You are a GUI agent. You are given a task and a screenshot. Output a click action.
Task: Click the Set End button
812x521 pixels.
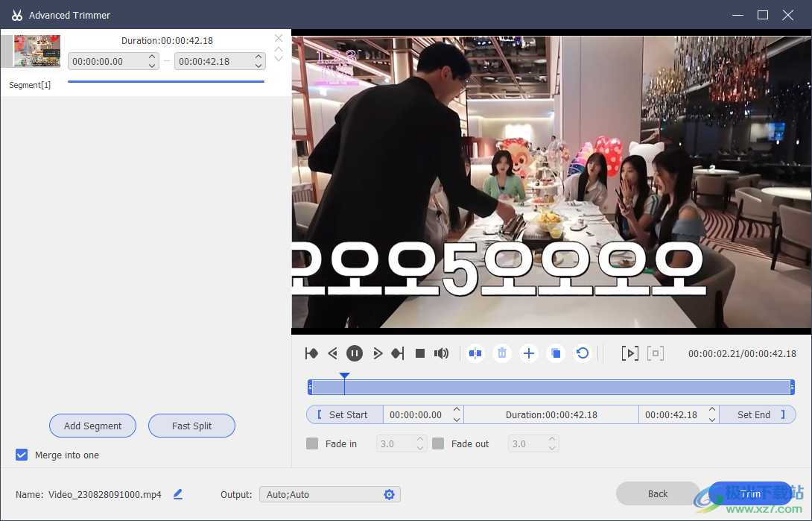click(x=758, y=415)
